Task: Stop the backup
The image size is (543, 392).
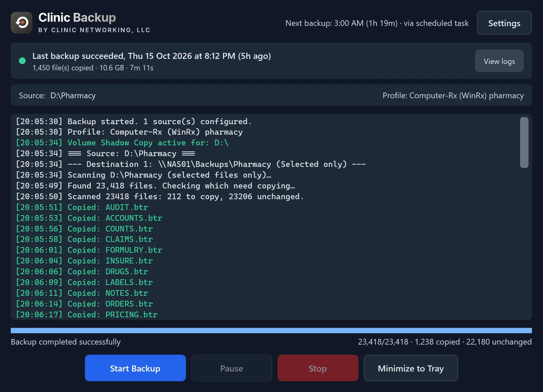Action: pos(318,368)
